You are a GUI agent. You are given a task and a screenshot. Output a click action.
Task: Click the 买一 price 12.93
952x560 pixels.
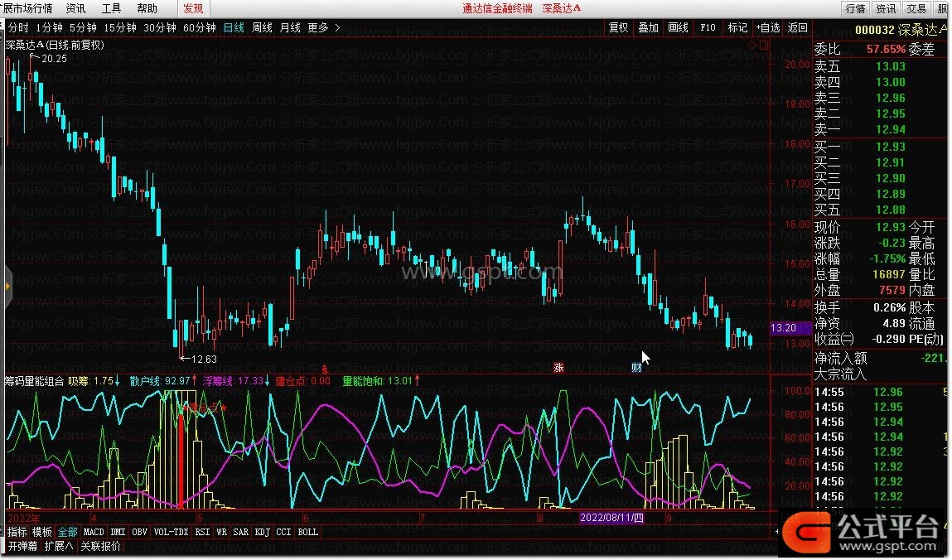[x=891, y=147]
